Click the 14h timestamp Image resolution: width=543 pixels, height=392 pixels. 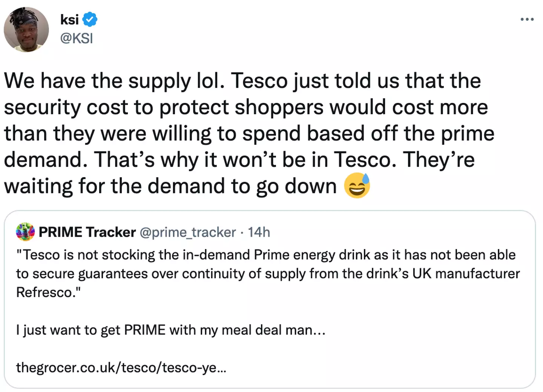pyautogui.click(x=259, y=232)
